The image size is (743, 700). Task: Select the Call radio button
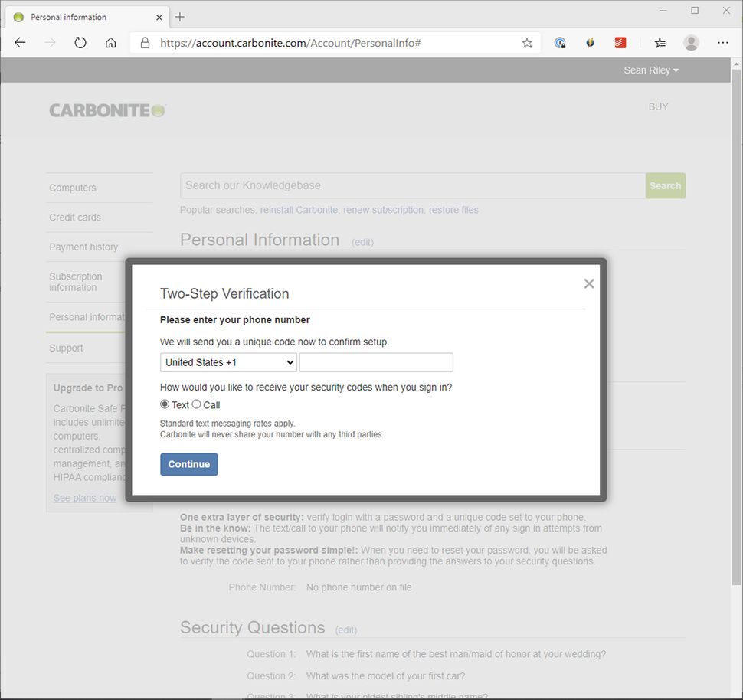click(x=196, y=404)
